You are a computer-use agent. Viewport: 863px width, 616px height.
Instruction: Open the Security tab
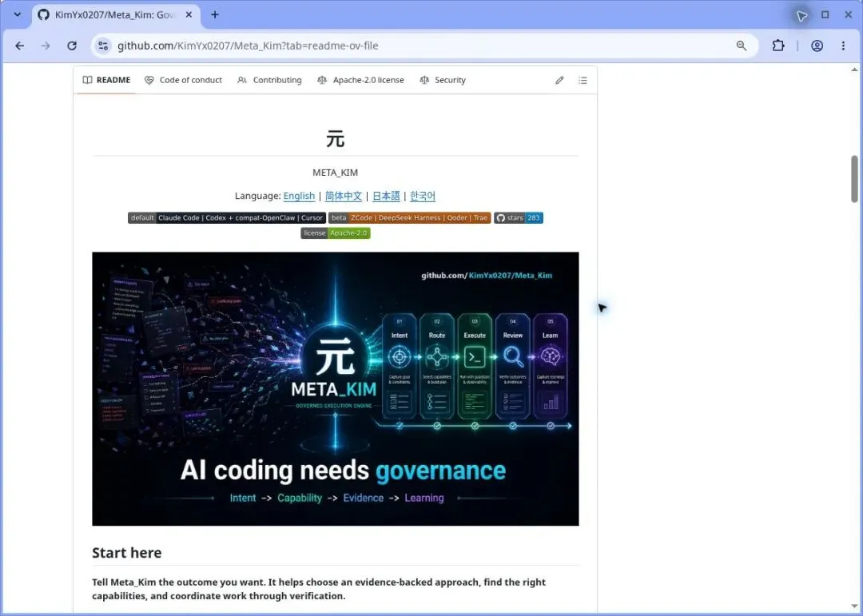[443, 80]
